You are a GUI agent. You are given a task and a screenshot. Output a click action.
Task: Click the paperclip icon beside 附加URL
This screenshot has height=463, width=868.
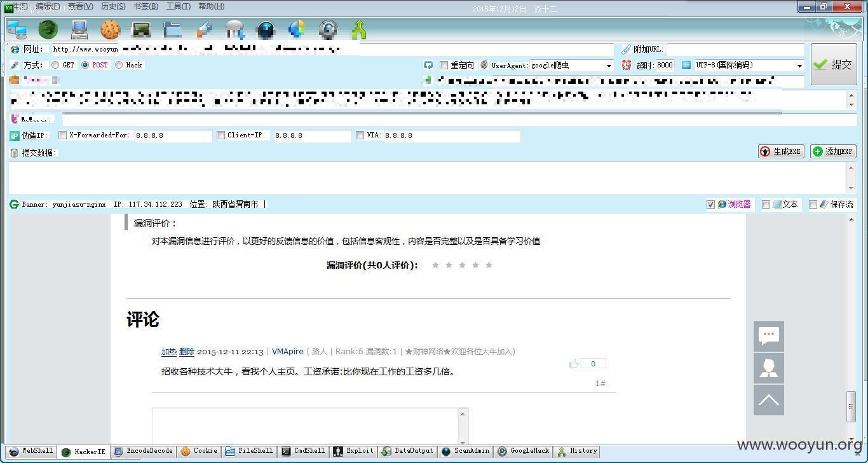(626, 49)
